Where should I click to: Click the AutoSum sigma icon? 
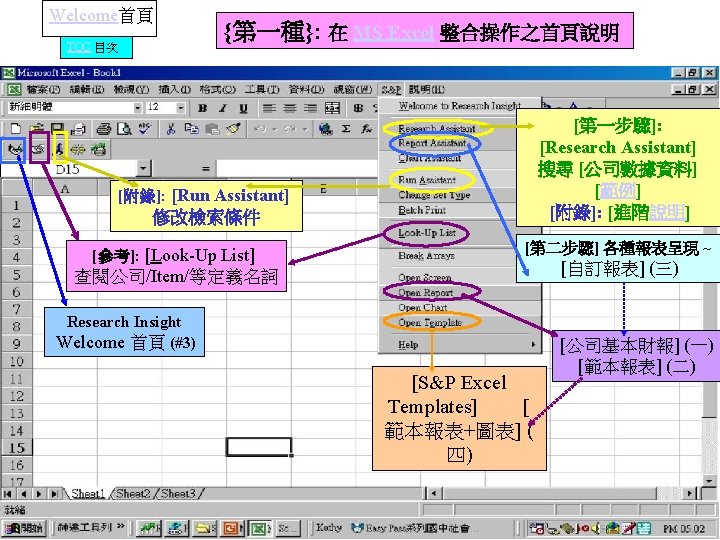[x=346, y=129]
